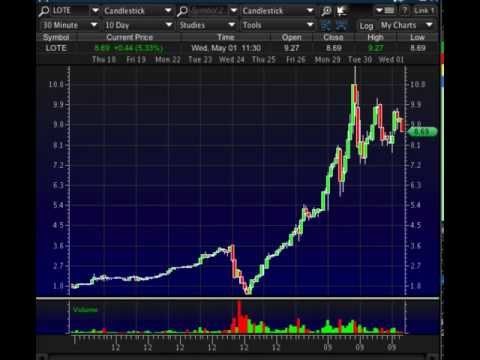The height and width of the screenshot is (360, 480).
Task: Click the white divider bar above Volume panel
Action: pos(238,298)
